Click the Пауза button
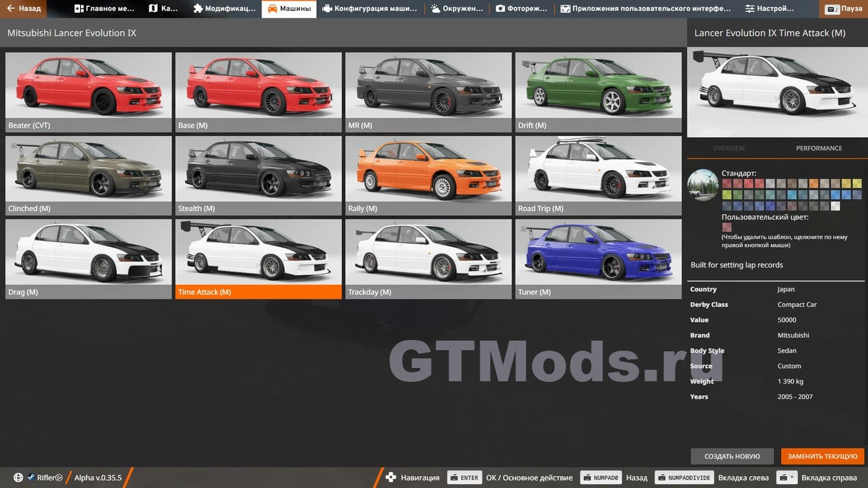This screenshot has height=488, width=868. (844, 9)
